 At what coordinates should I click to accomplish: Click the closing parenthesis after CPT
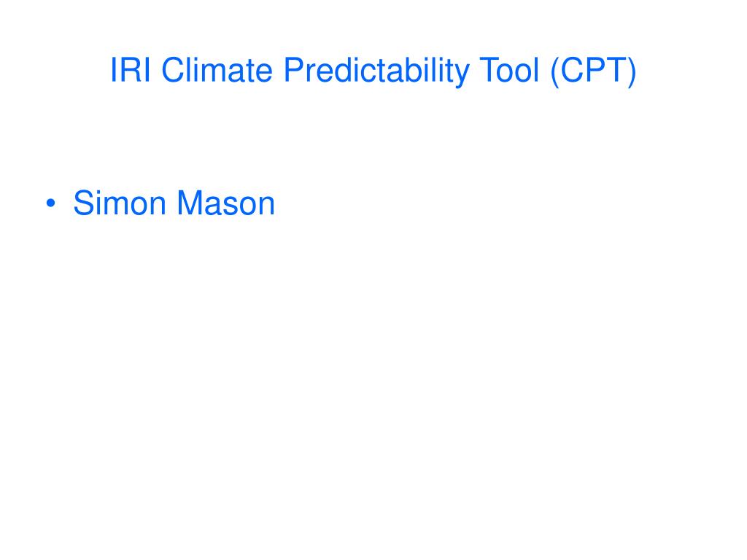point(632,71)
